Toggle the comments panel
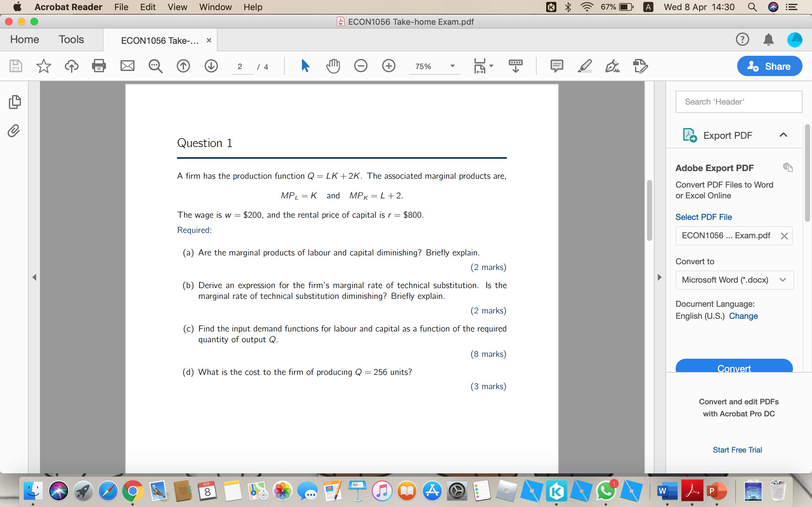 pyautogui.click(x=557, y=66)
